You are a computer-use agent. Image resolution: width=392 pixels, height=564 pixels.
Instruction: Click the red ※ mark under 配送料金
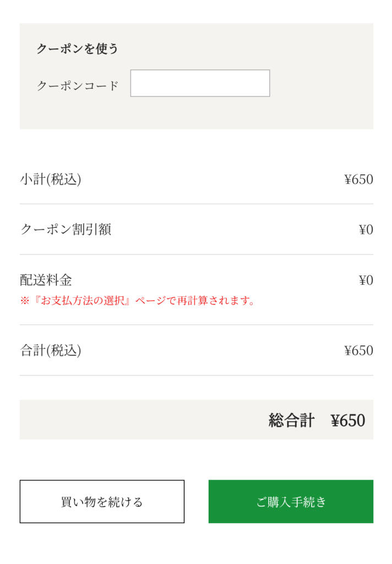(x=24, y=301)
